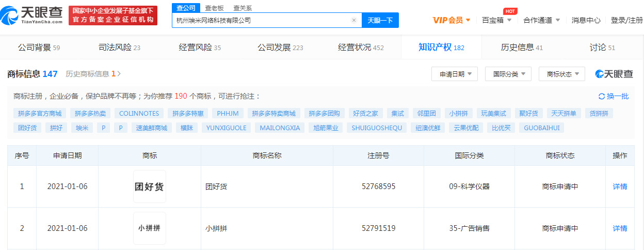Click registration number 52768595

click(378, 186)
